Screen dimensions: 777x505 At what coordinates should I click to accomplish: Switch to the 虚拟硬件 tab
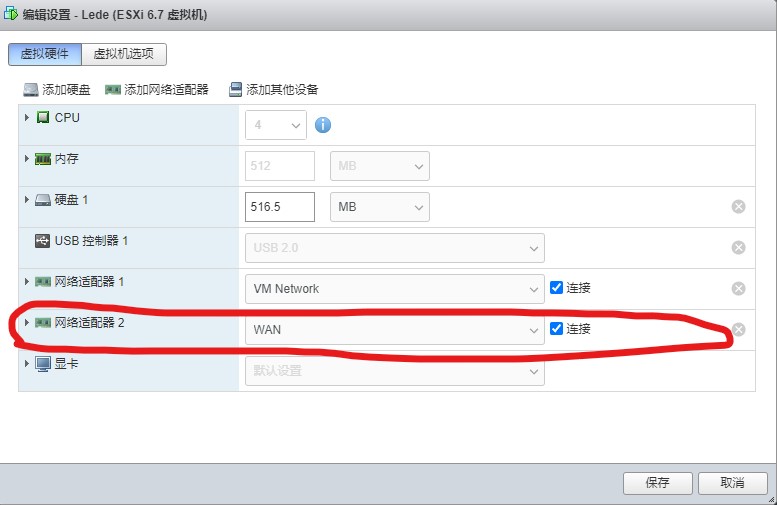coord(45,54)
